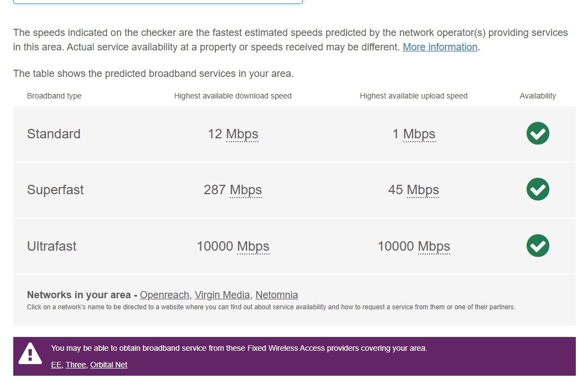Click Mbps beside the 1 upload speed
Viewport: 588px width, 384px height.
[419, 134]
